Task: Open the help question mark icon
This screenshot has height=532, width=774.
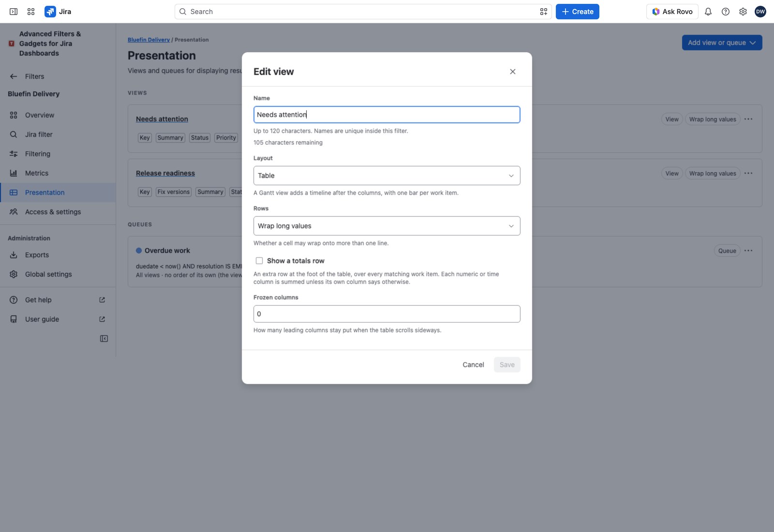Action: coord(726,12)
